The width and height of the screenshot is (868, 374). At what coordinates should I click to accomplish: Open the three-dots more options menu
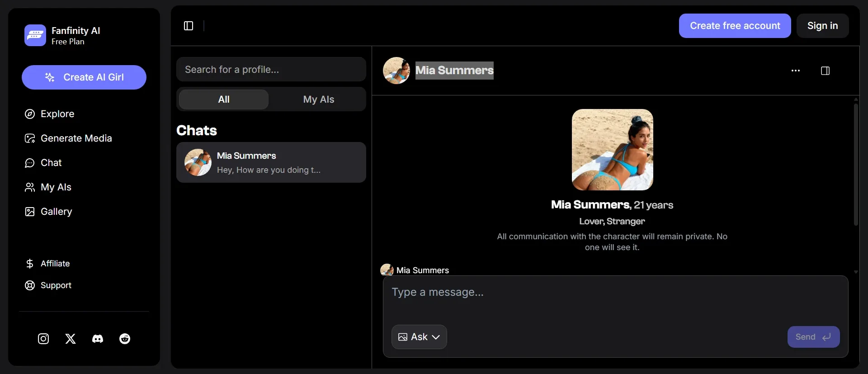(796, 71)
